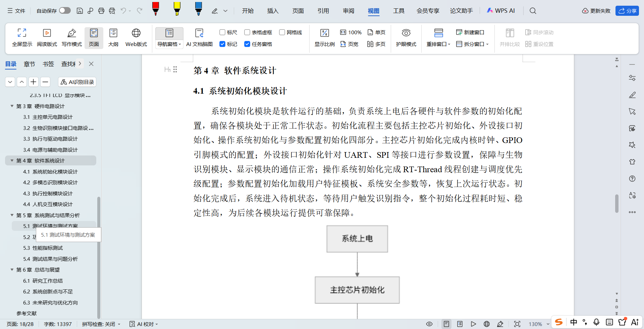Viewport: 644px width, 329px height.
Task: Click the search magnifier icon
Action: click(x=533, y=11)
